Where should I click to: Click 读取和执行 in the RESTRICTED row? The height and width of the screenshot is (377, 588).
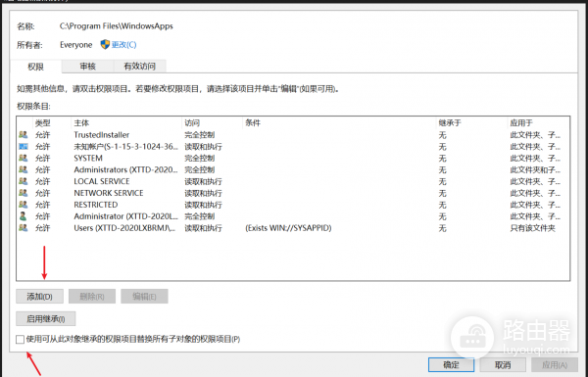[x=203, y=205]
